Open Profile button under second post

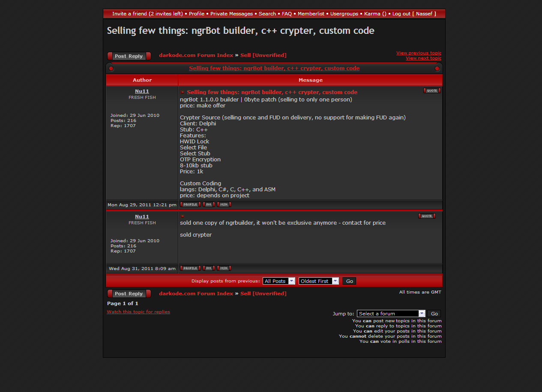coord(190,268)
